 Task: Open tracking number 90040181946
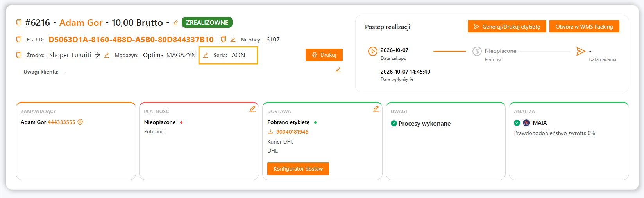tap(292, 132)
